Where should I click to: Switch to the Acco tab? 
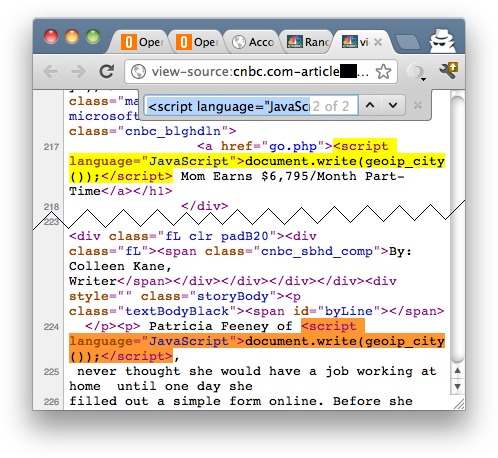[253, 42]
